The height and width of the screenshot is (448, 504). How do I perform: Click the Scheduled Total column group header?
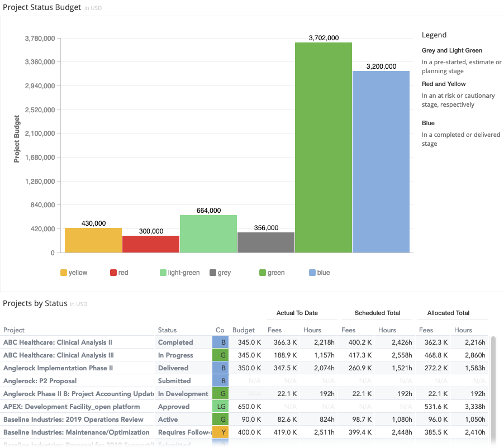377,313
